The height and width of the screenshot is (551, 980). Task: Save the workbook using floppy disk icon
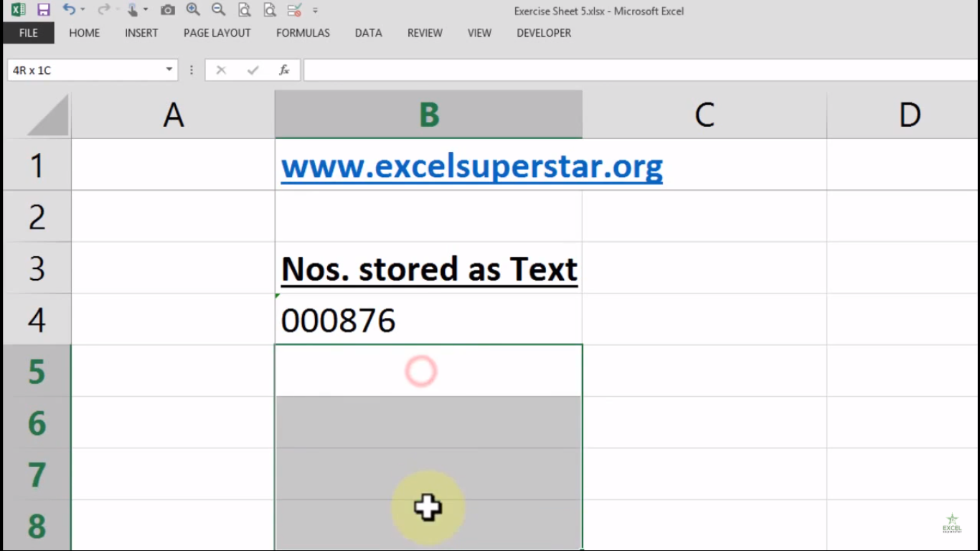pyautogui.click(x=44, y=10)
